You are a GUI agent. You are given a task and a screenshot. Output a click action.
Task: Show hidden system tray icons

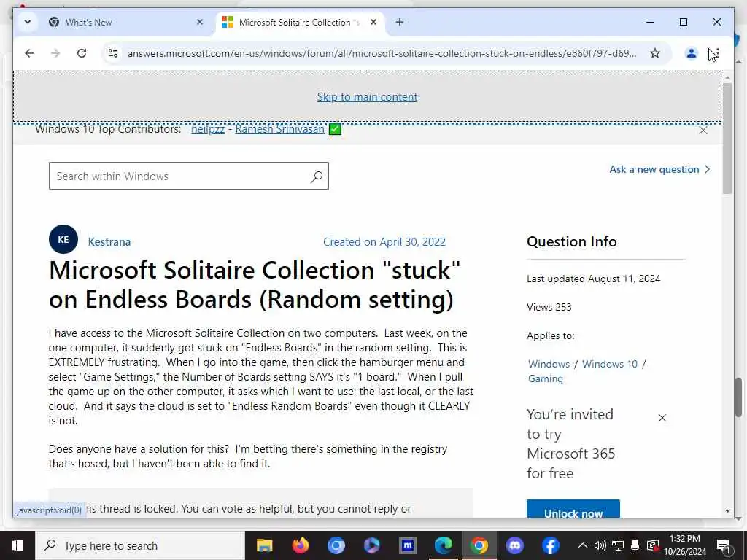(582, 545)
